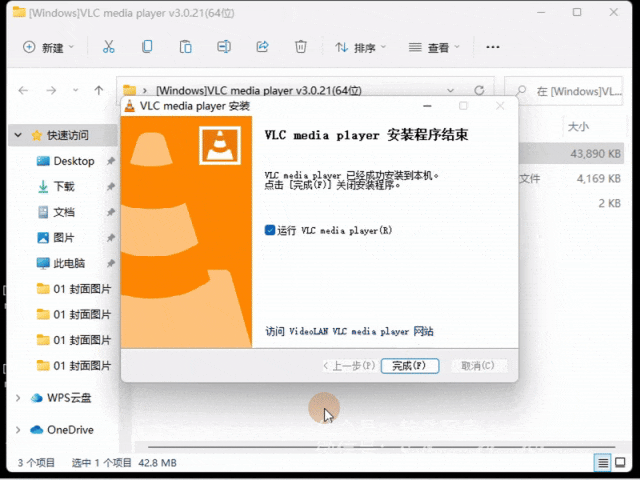Screen dimensions: 640x480
Task: Click the pin icon next to 文档
Action: pyautogui.click(x=111, y=212)
